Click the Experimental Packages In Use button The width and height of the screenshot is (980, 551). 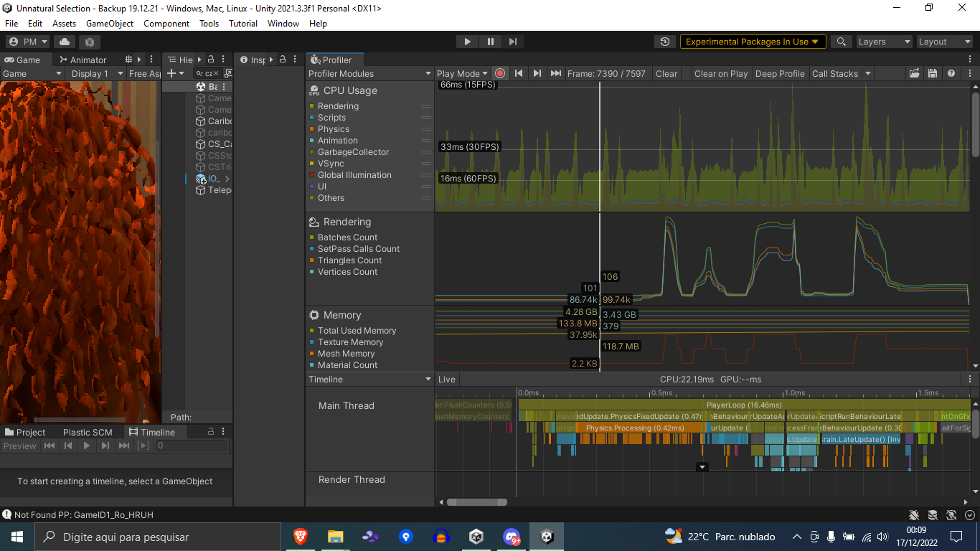click(752, 42)
